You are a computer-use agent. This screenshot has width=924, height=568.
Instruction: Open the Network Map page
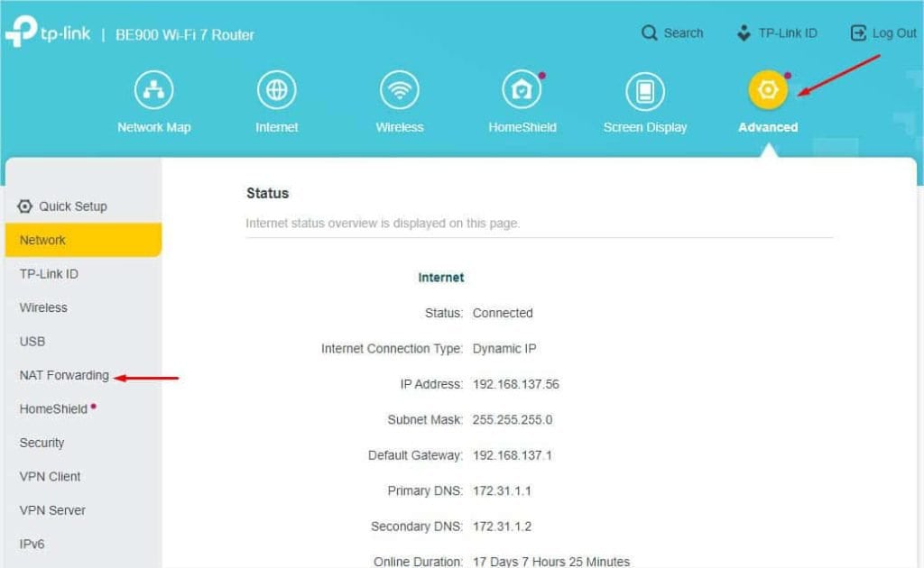pyautogui.click(x=153, y=89)
